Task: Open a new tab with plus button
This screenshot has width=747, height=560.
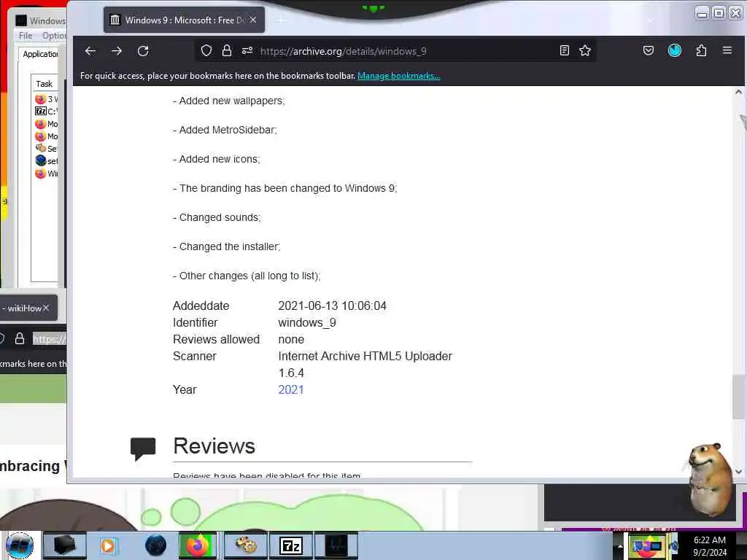Action: coord(281,20)
